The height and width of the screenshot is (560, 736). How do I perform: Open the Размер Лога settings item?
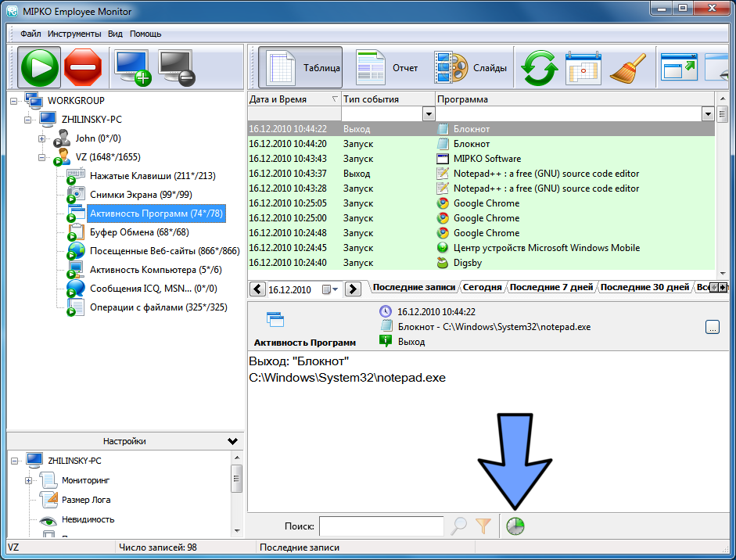pos(86,500)
